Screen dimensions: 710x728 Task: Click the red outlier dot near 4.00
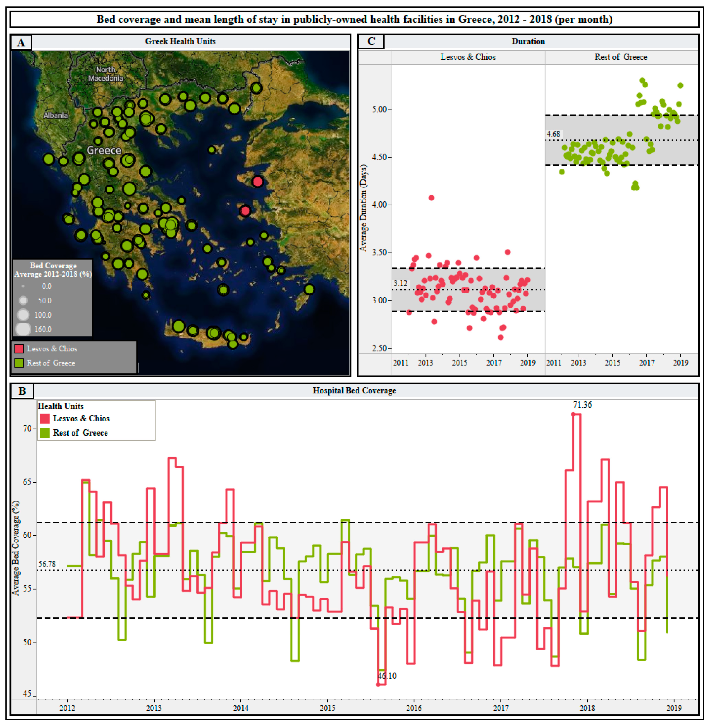coord(431,198)
